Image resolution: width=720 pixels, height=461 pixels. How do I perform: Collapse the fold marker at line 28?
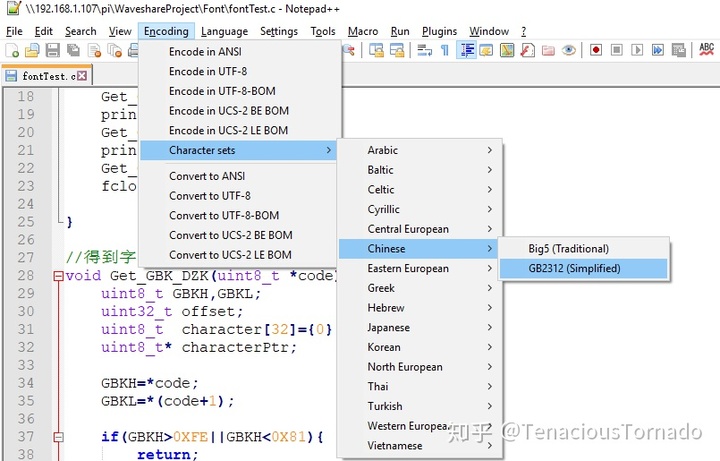coord(58,276)
